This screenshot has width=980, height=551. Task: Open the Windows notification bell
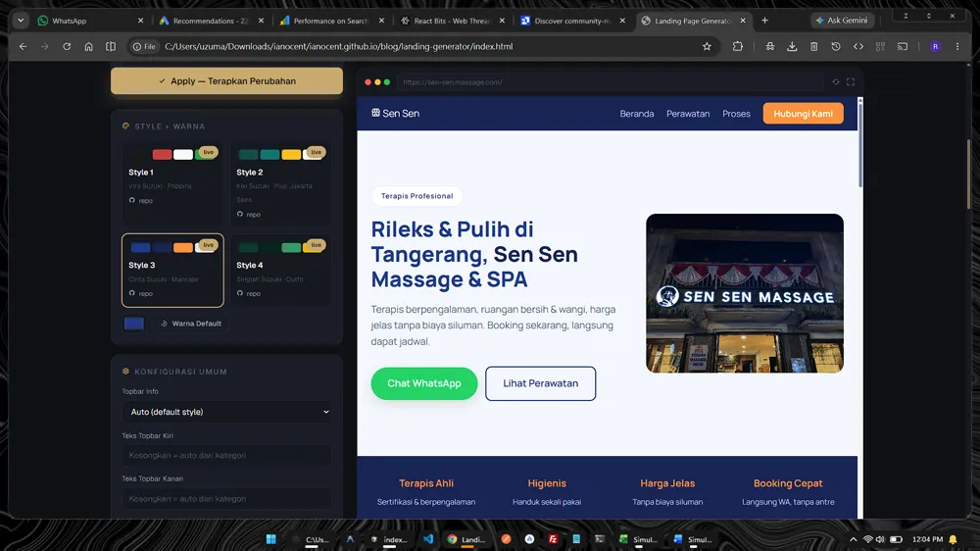click(x=954, y=539)
